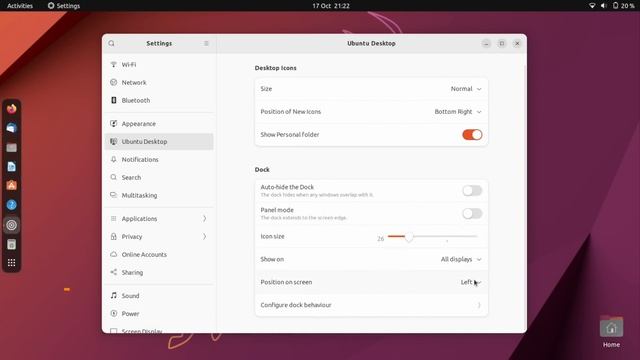Click the Ubuntu Desktop sidebar icon

(x=113, y=142)
